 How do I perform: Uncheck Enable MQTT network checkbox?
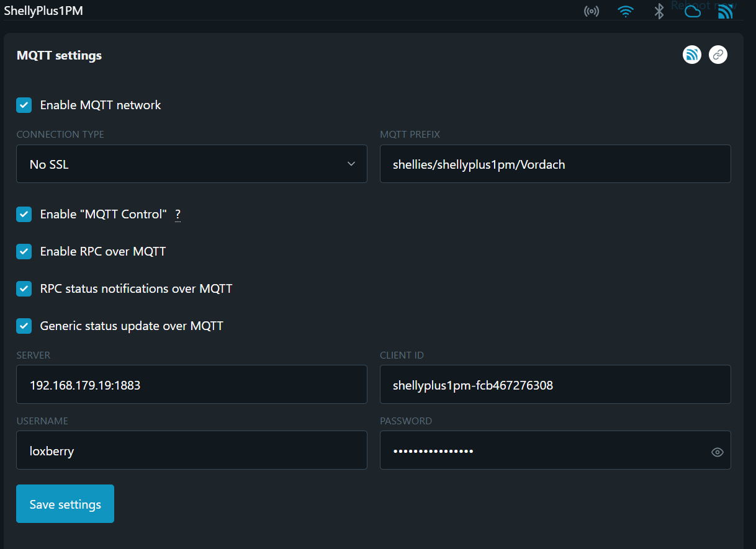pyautogui.click(x=24, y=105)
